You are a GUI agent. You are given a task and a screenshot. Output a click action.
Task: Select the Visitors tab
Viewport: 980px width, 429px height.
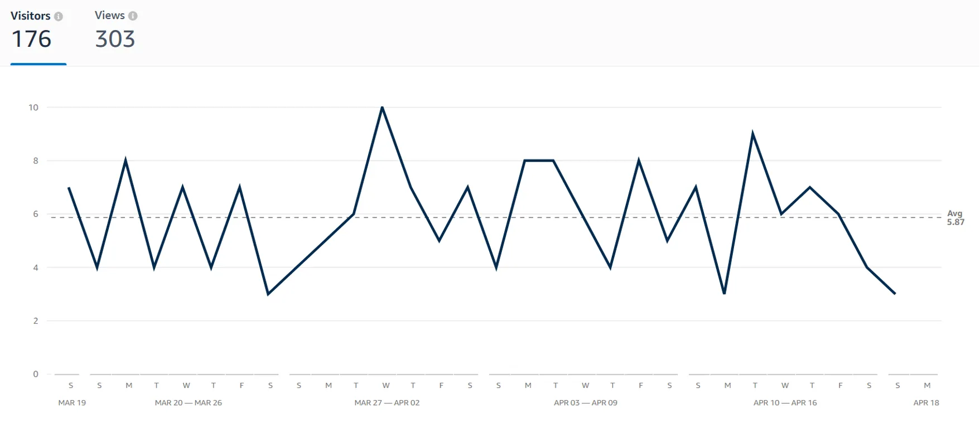31,16
